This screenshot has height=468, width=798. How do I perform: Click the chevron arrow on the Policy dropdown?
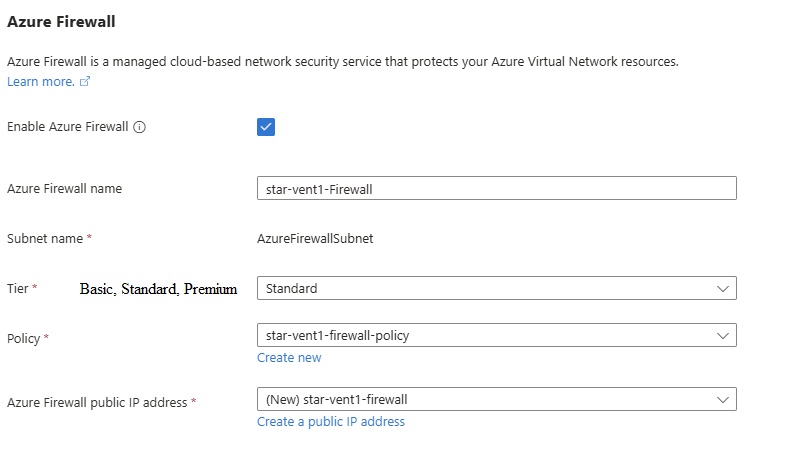(x=723, y=335)
